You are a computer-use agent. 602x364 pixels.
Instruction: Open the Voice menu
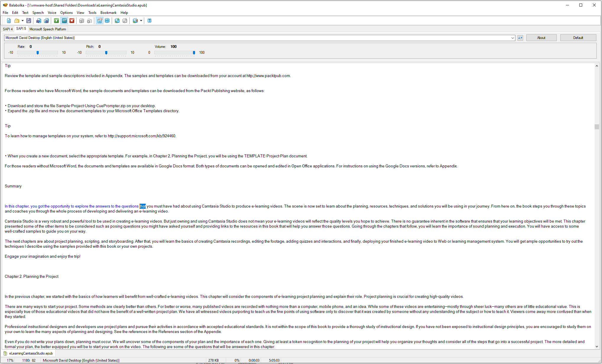click(52, 13)
